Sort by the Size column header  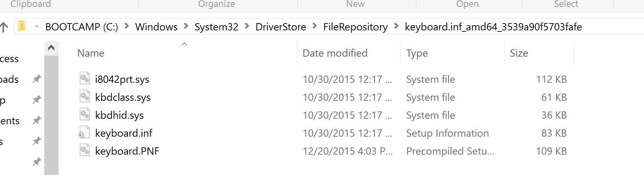[519, 53]
